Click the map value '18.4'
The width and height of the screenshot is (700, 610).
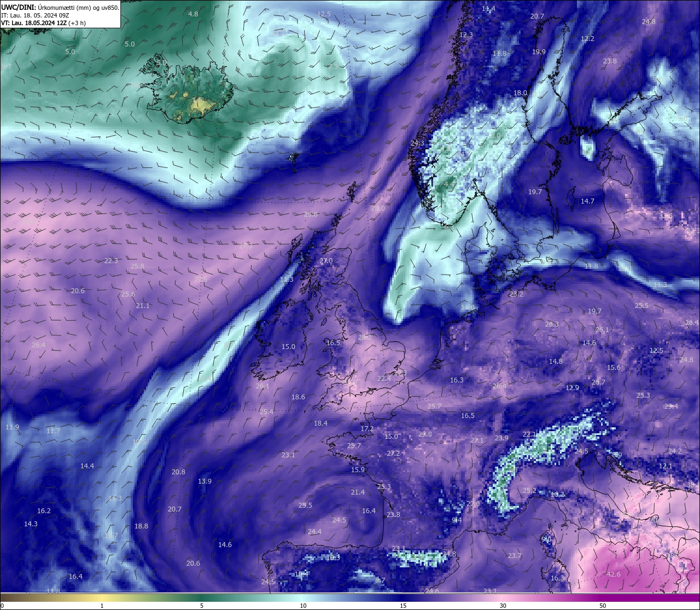click(x=320, y=423)
